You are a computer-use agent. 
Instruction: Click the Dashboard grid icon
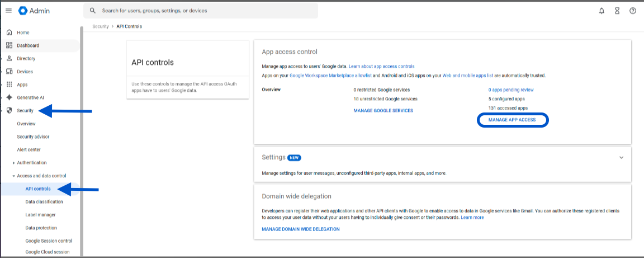click(9, 45)
